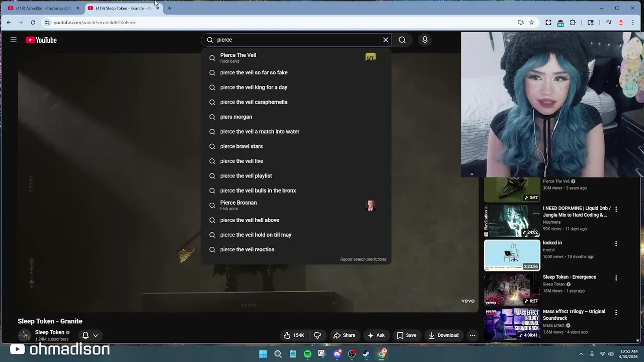Select the 'piers morgan' suggestion
This screenshot has width=644, height=362.
click(x=296, y=117)
